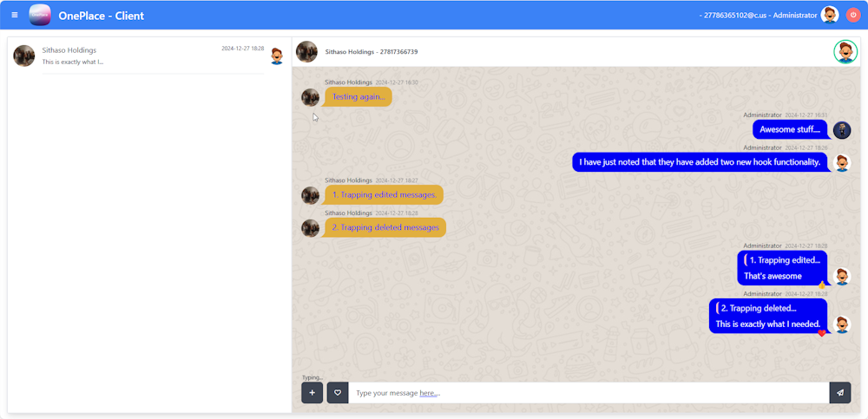The width and height of the screenshot is (868, 419).
Task: Click timestamp 2024-12-27 16:30 above 'Testing again'
Action: tap(397, 82)
